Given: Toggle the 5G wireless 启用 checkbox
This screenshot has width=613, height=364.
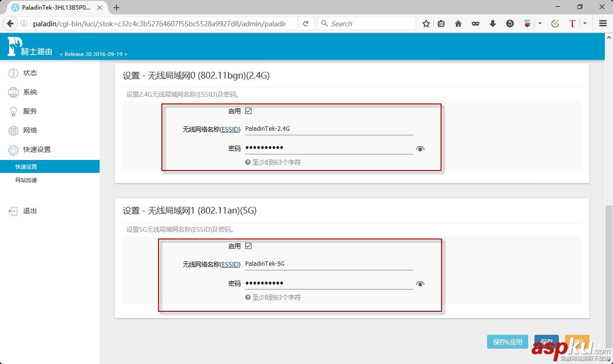Looking at the screenshot, I should tap(248, 246).
